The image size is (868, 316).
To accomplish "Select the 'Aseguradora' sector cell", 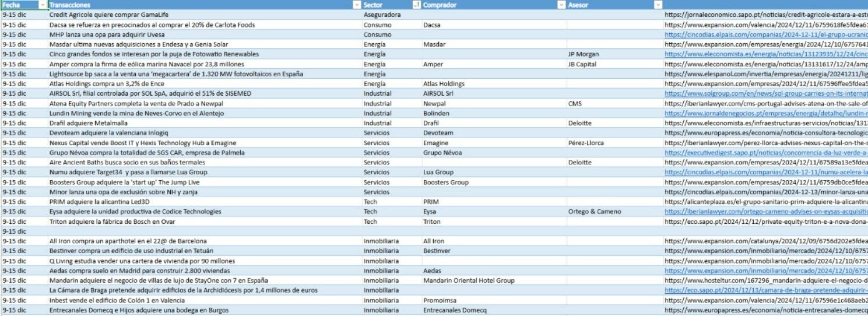I will click(x=392, y=15).
